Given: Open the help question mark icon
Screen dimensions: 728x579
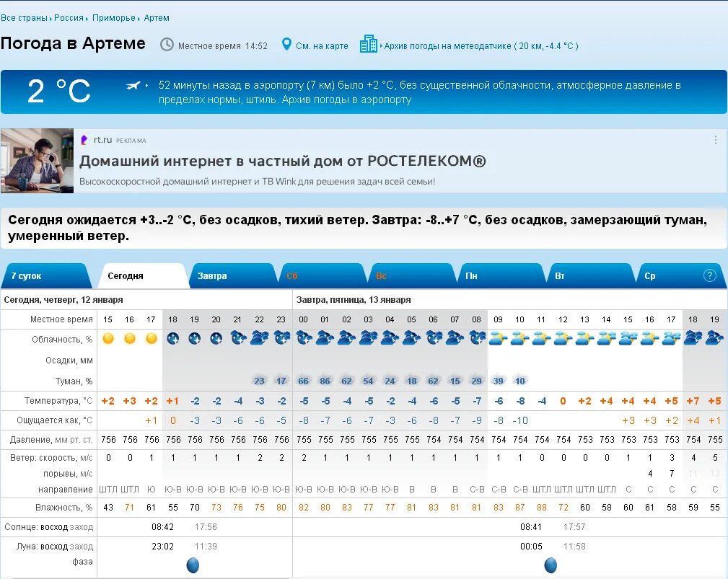Looking at the screenshot, I should [709, 275].
